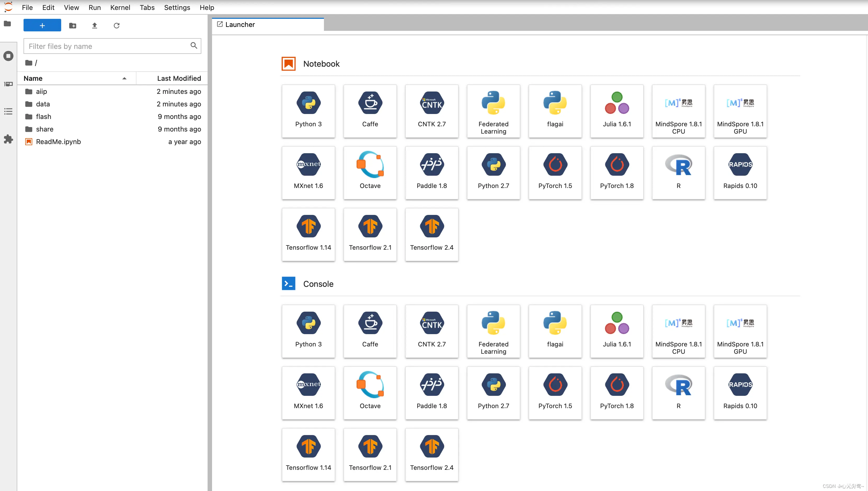Screen dimensions: 868x491
Task: Select the data folder
Action: click(x=113, y=104)
